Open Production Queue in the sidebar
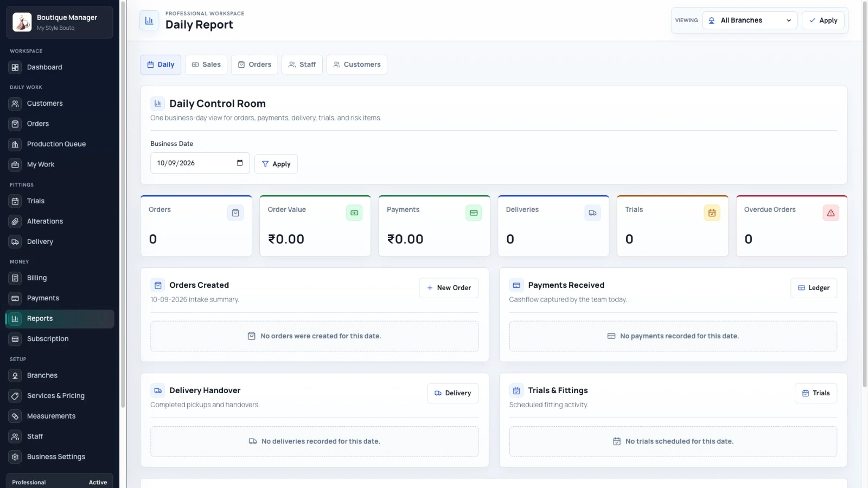 pos(60,144)
